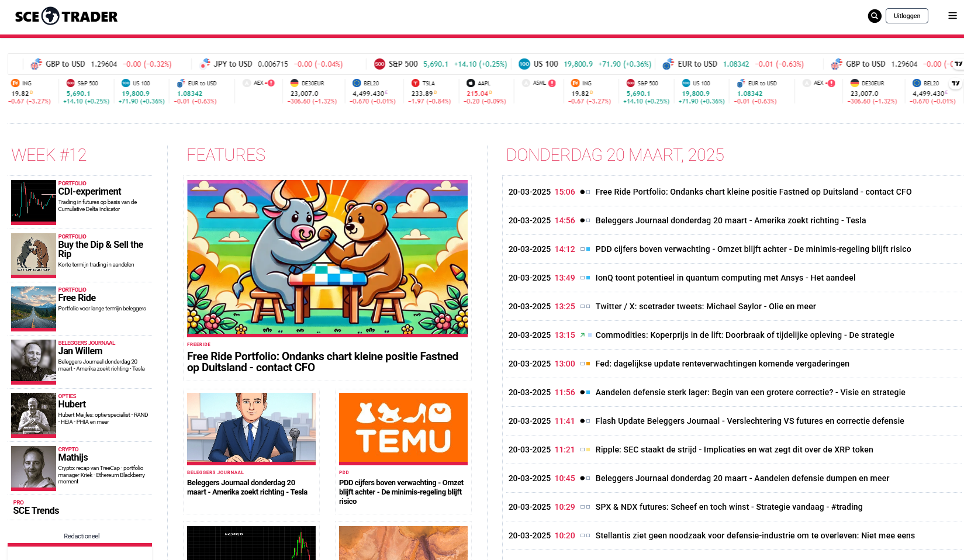Select the JPY to USD currency flag icon
964x560 pixels.
click(x=205, y=64)
